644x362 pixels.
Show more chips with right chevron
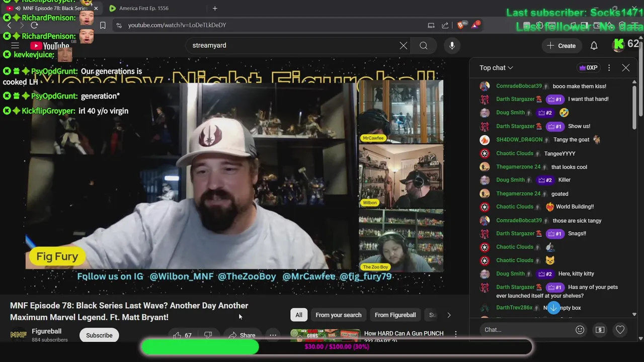pyautogui.click(x=449, y=315)
